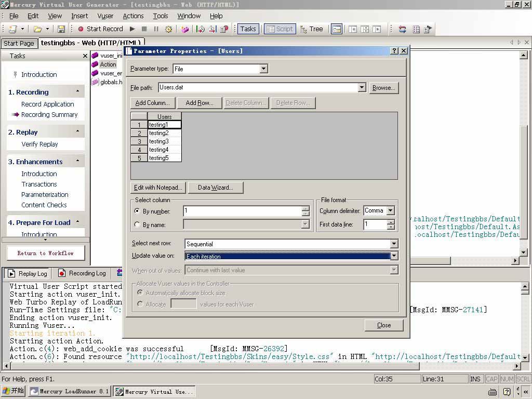Expand the File path combo box arrow
The width and height of the screenshot is (532, 399).
(362, 87)
